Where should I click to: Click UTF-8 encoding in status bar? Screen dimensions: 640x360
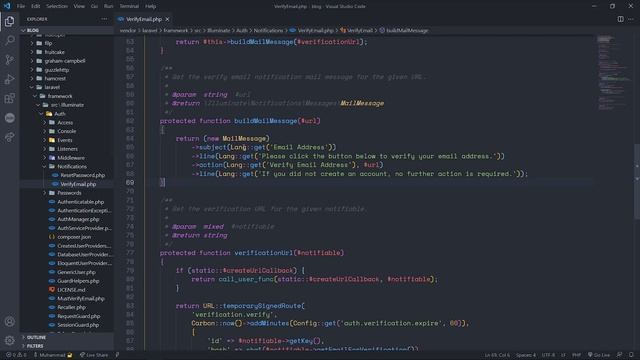pyautogui.click(x=548, y=355)
